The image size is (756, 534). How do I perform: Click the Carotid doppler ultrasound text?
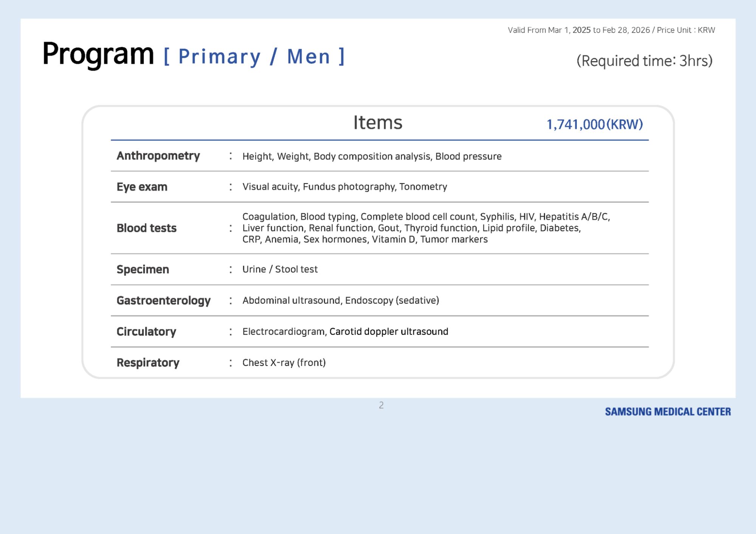[389, 332]
